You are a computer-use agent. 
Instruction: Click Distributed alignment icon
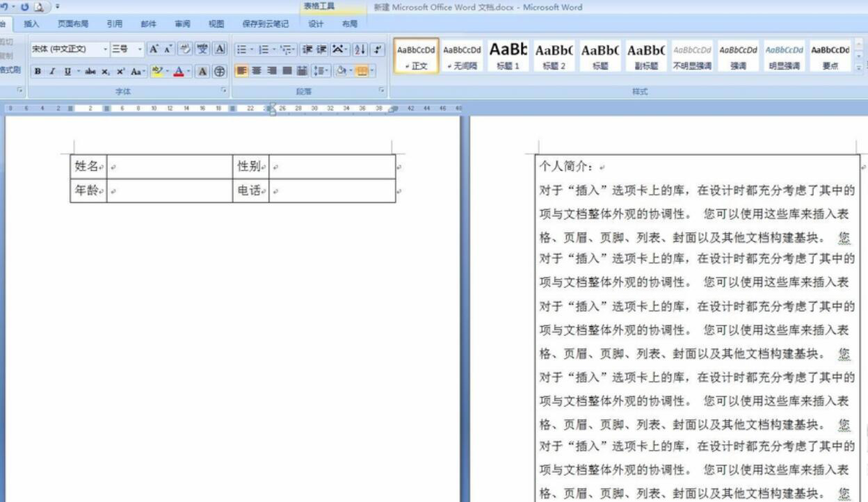point(302,72)
